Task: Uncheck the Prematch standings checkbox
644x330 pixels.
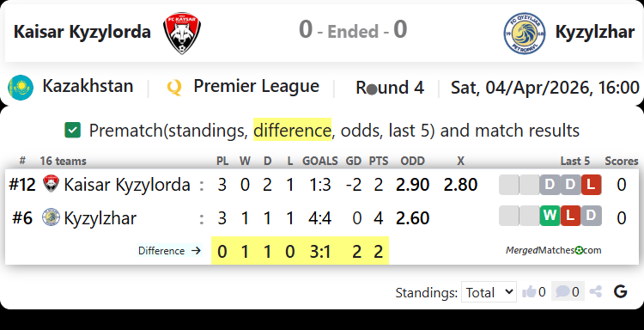Action: [x=73, y=131]
